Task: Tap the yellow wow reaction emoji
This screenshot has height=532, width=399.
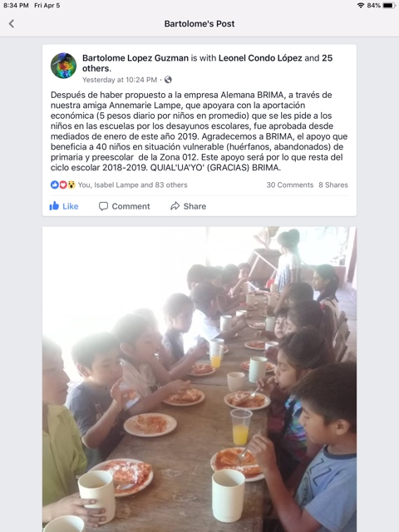Action: coord(71,185)
